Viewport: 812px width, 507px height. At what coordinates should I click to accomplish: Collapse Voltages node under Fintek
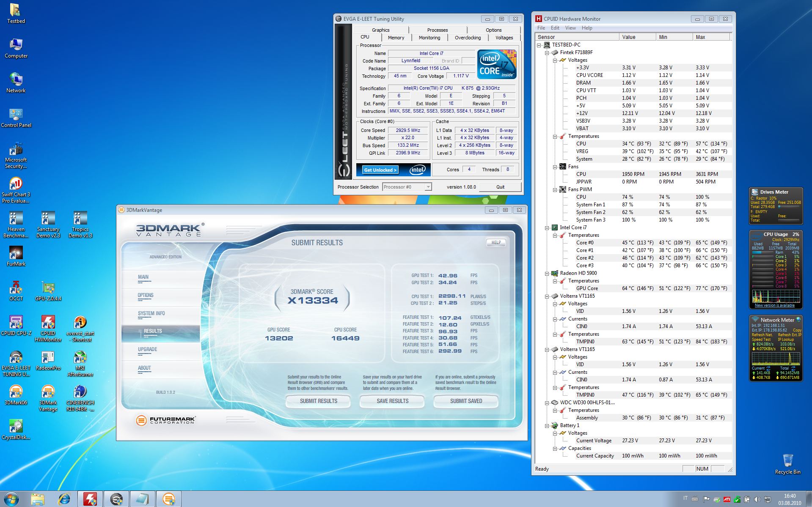pyautogui.click(x=555, y=60)
